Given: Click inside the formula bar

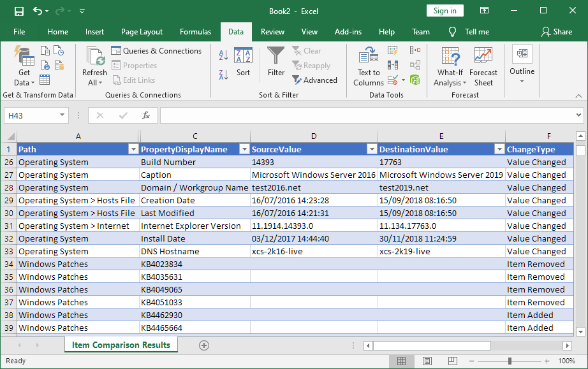Looking at the screenshot, I should [x=367, y=115].
